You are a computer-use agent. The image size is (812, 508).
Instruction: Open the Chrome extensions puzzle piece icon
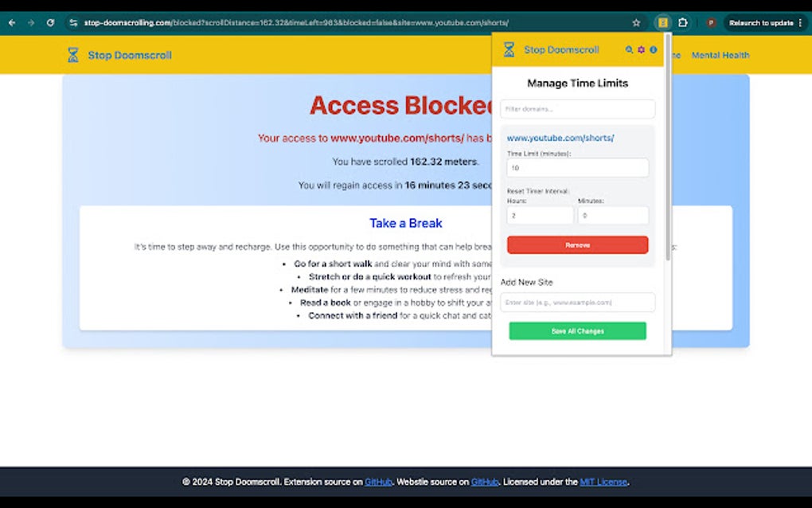tap(683, 22)
